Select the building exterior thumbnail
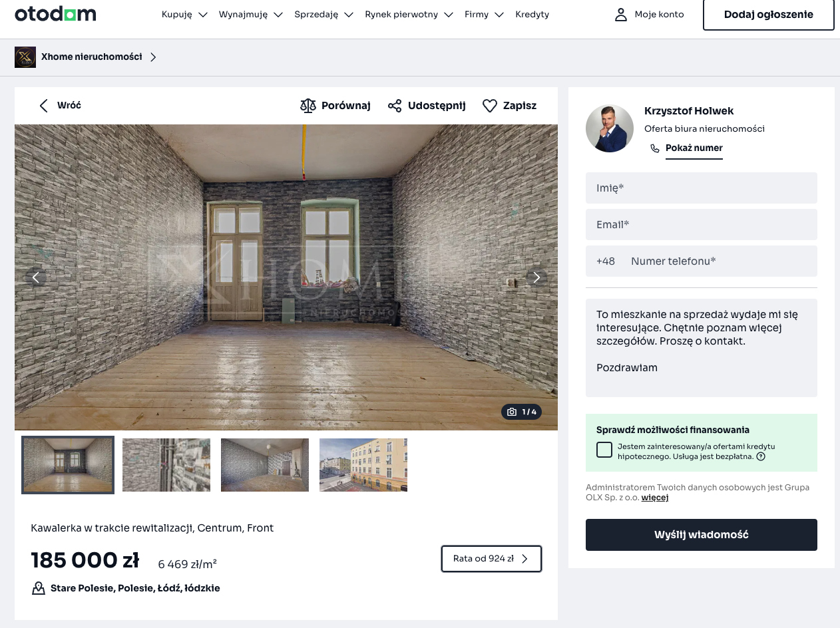 (363, 465)
